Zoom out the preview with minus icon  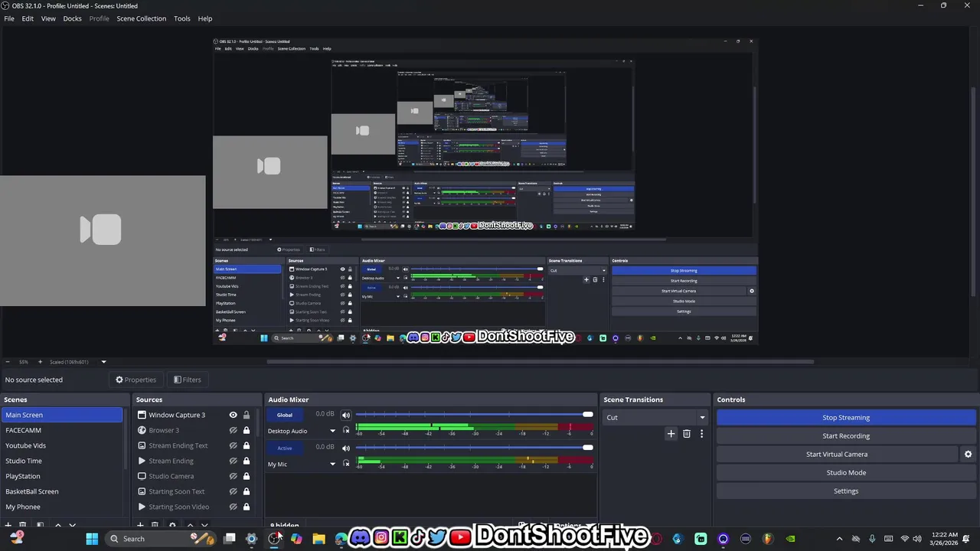pos(8,362)
